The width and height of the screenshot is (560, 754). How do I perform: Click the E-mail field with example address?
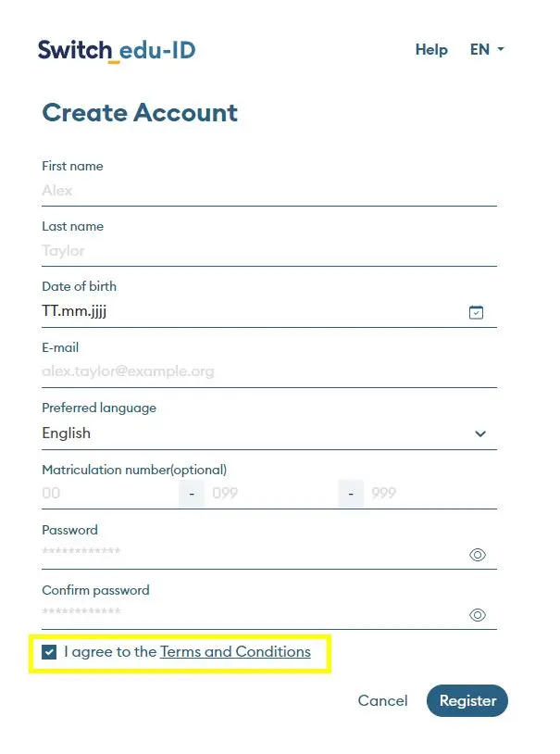(x=268, y=371)
